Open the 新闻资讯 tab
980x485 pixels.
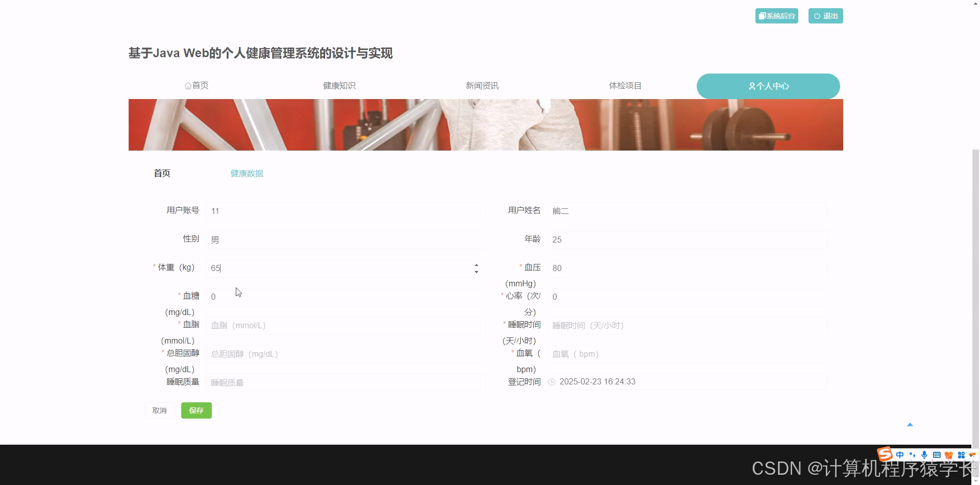coord(481,86)
